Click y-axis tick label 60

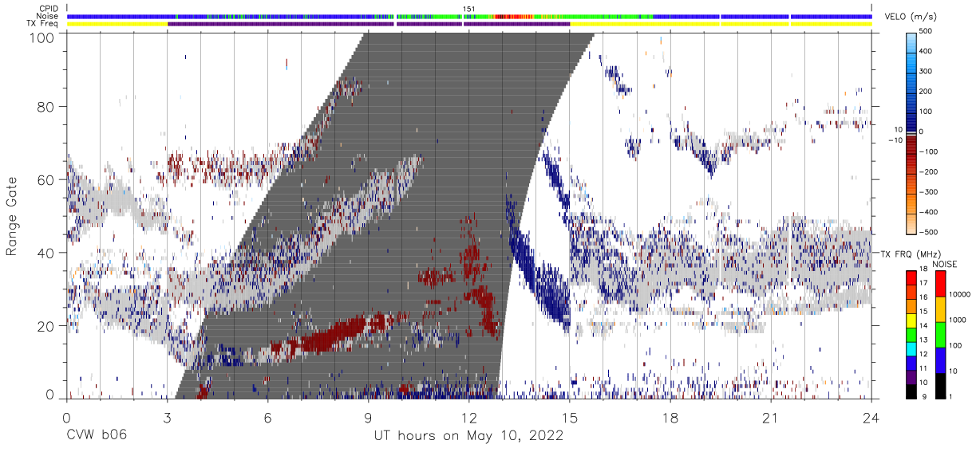coord(45,180)
